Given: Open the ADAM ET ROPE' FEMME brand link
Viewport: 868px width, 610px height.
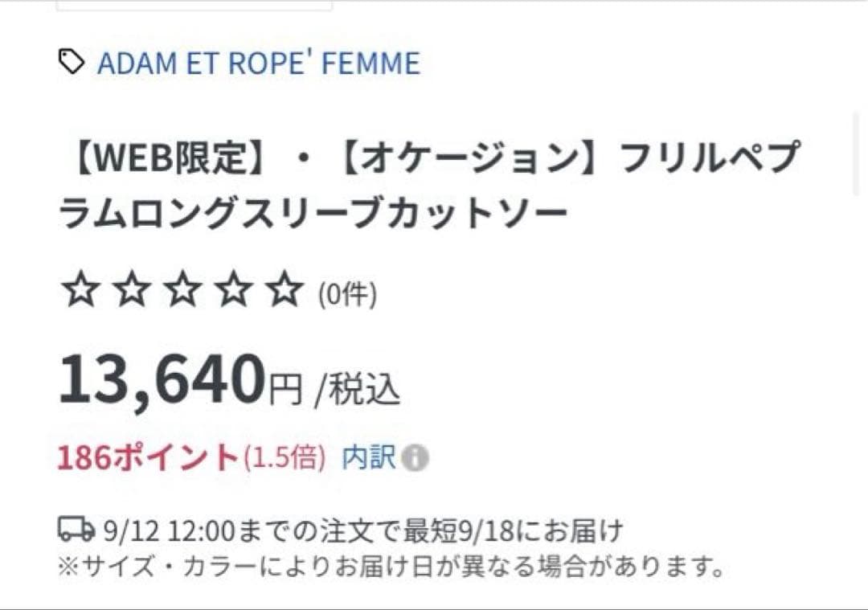Looking at the screenshot, I should [258, 63].
